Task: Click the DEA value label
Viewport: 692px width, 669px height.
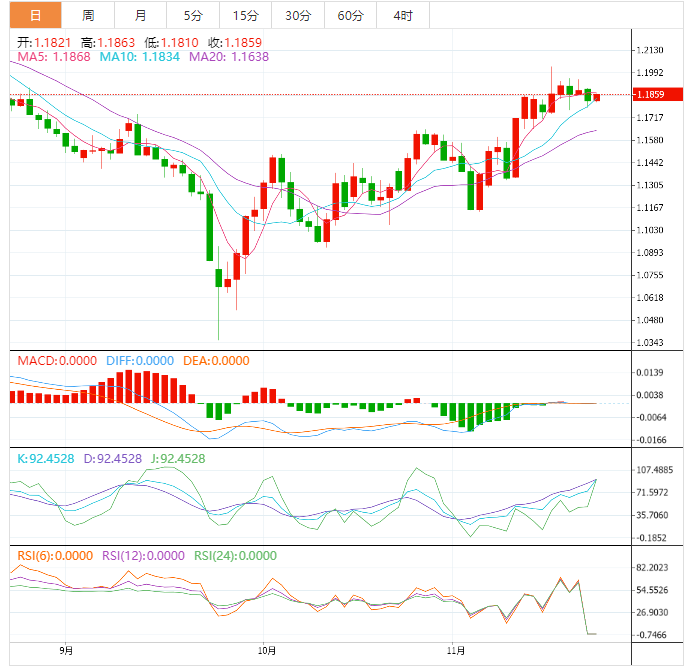Action: point(216,361)
